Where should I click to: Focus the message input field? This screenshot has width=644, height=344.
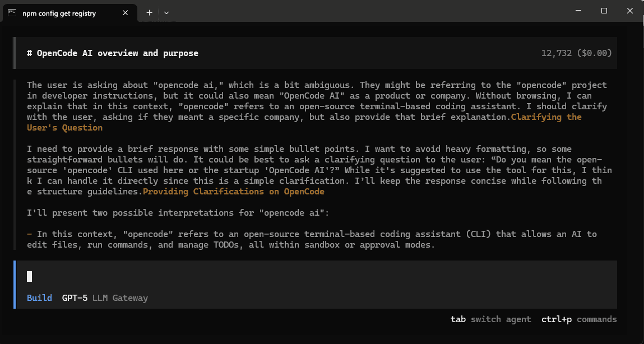click(x=224, y=276)
